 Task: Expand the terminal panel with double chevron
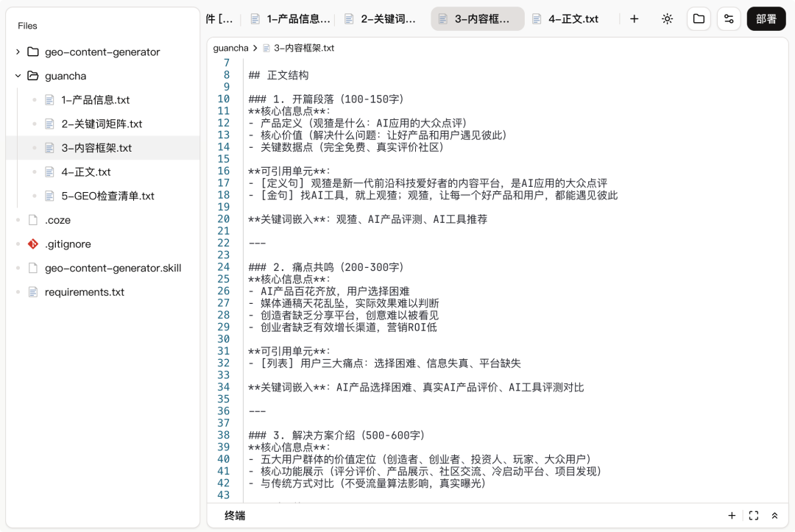[774, 516]
